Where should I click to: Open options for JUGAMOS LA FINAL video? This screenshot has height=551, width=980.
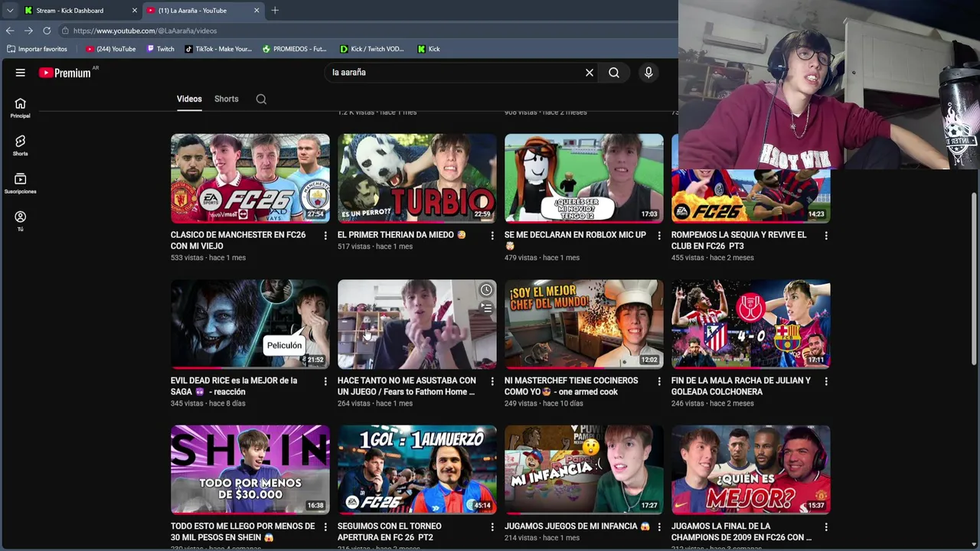[826, 527]
